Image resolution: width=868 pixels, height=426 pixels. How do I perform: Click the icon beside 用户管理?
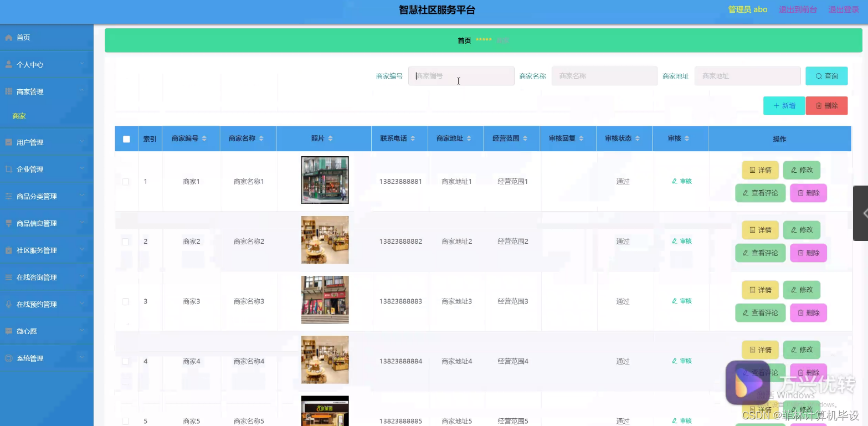coord(8,142)
